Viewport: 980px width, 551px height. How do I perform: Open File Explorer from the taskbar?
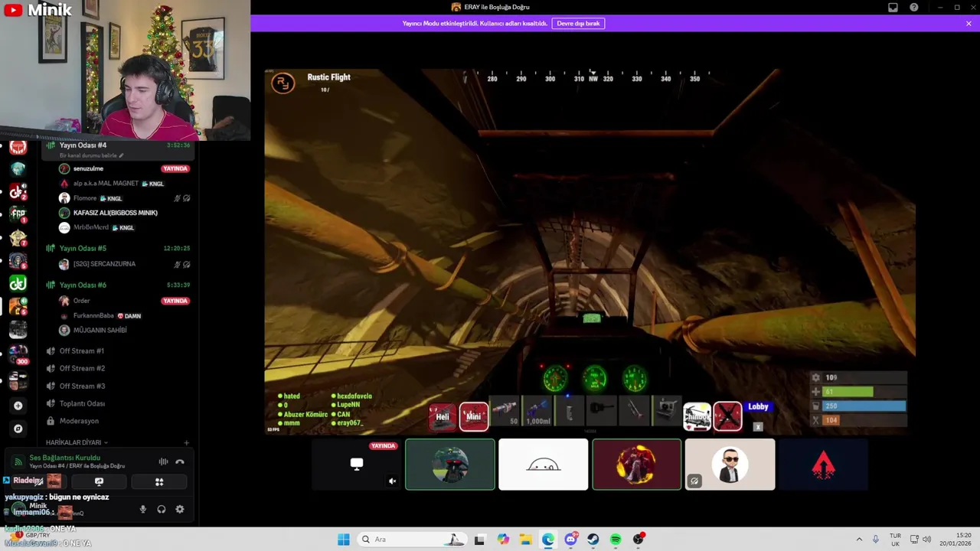tap(525, 540)
